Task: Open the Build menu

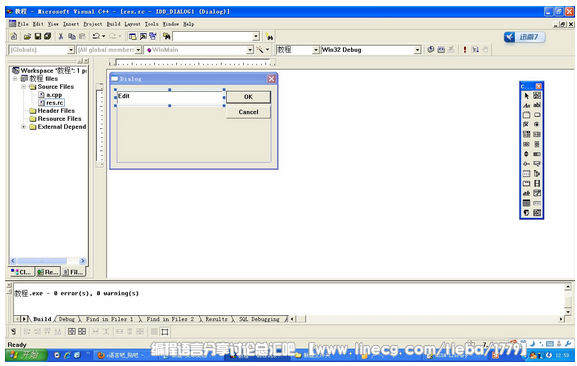Action: point(114,24)
